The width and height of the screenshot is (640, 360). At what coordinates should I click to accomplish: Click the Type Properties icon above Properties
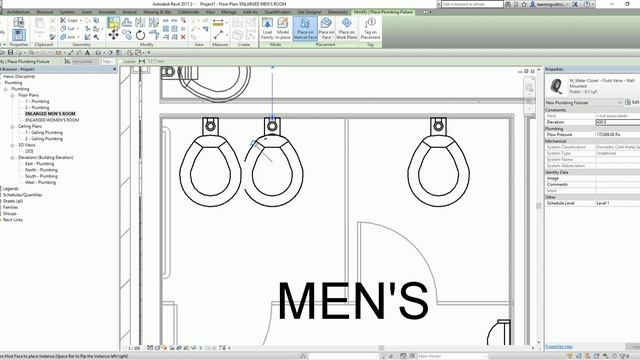point(19,22)
